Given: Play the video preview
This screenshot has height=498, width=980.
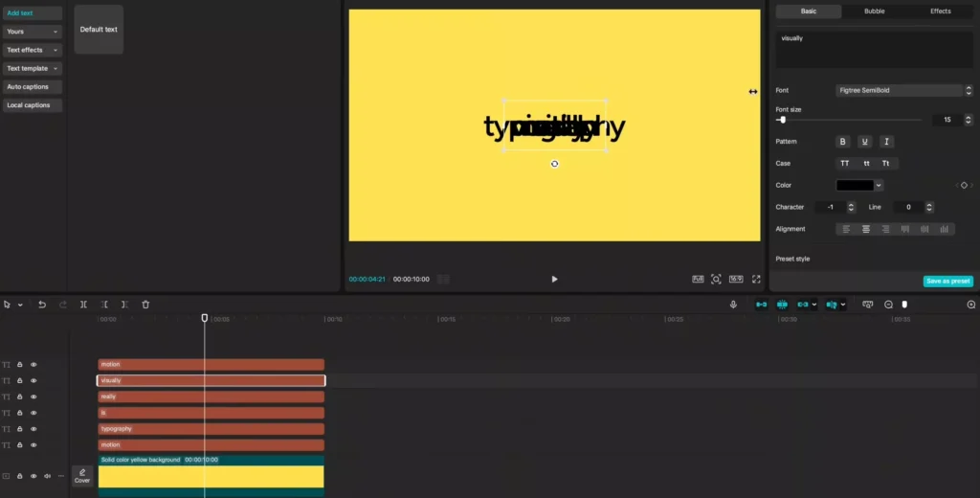Looking at the screenshot, I should click(554, 279).
